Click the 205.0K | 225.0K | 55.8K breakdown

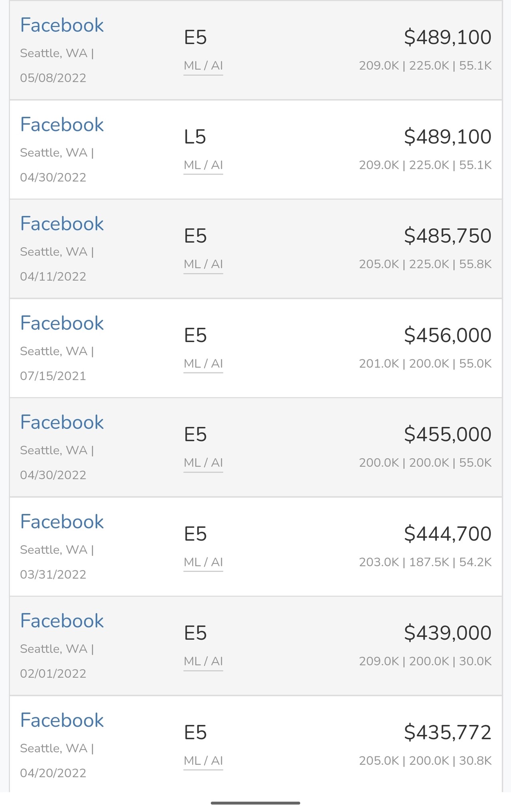pos(425,264)
